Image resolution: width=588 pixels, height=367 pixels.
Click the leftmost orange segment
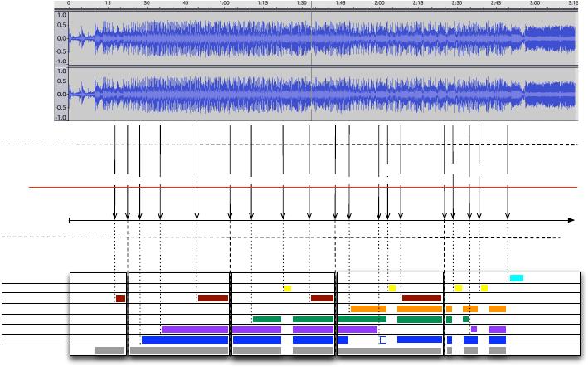pos(367,309)
